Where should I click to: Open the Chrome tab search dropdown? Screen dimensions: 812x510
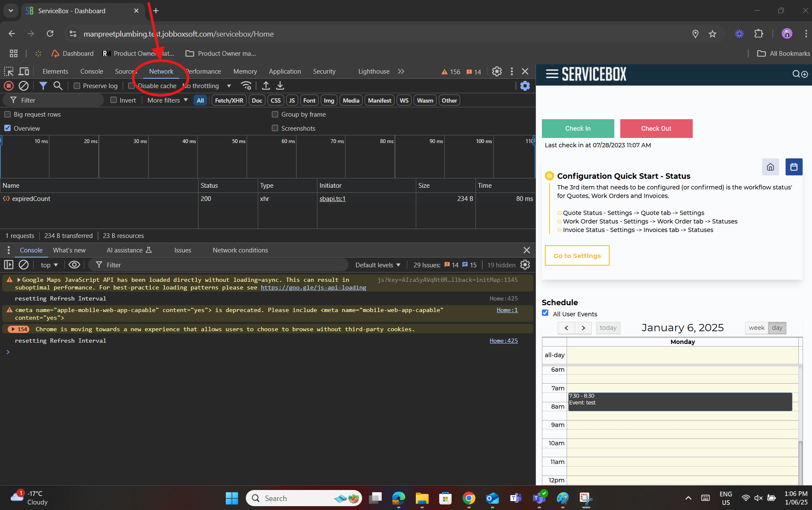click(11, 11)
